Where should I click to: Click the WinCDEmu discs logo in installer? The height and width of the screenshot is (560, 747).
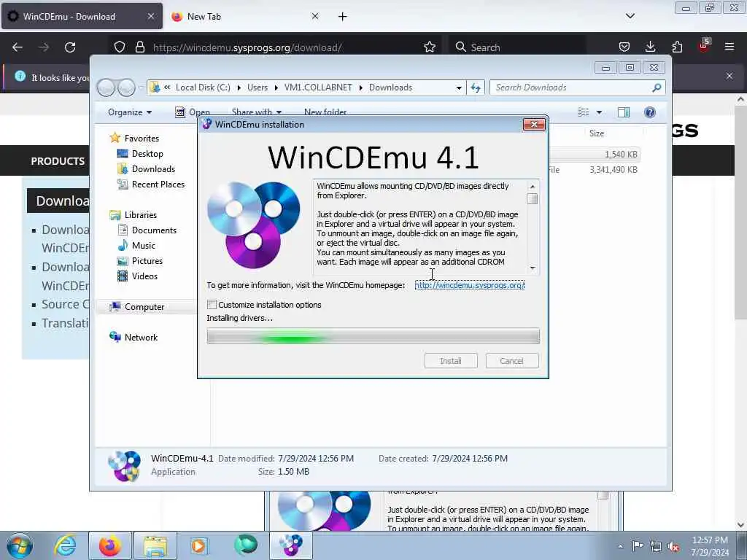[x=253, y=225]
